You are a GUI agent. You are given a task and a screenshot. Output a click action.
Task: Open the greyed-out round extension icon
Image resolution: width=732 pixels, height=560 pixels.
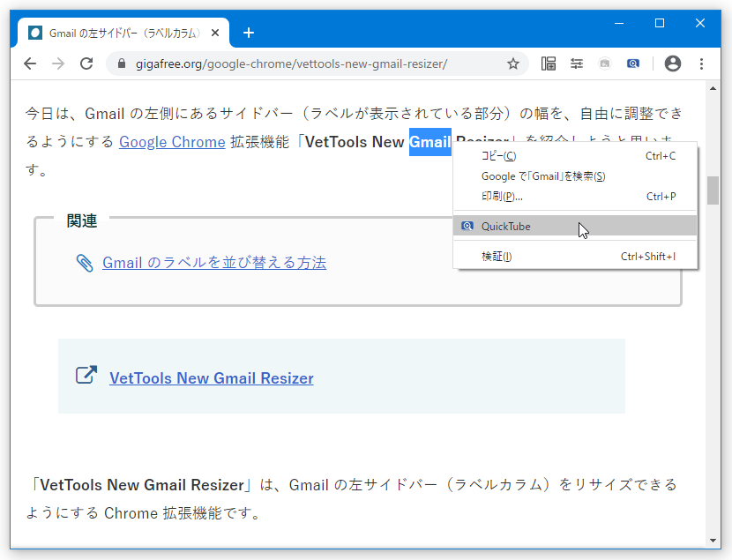[604, 63]
